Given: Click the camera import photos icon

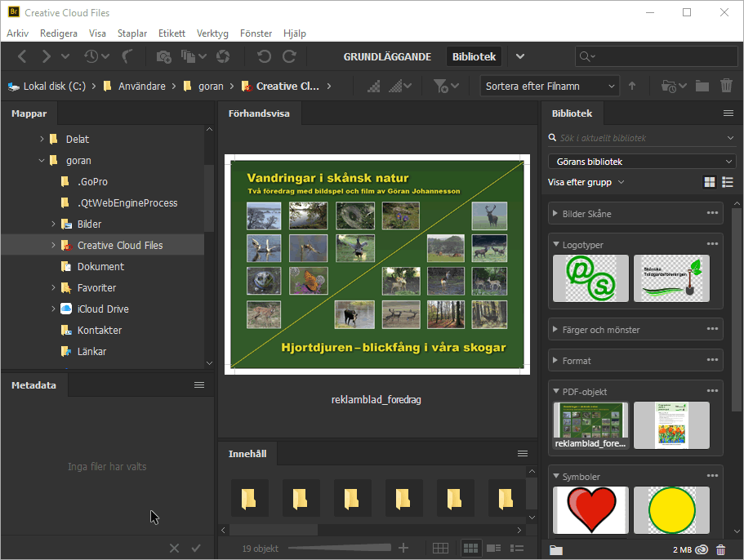Looking at the screenshot, I should pos(164,56).
